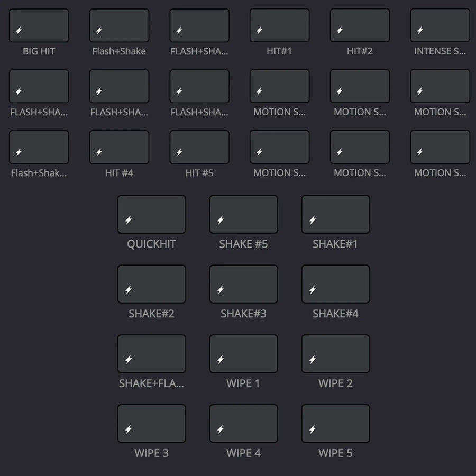Apply the first MOTION S... transition in row two
The width and height of the screenshot is (476, 476).
pos(279,86)
